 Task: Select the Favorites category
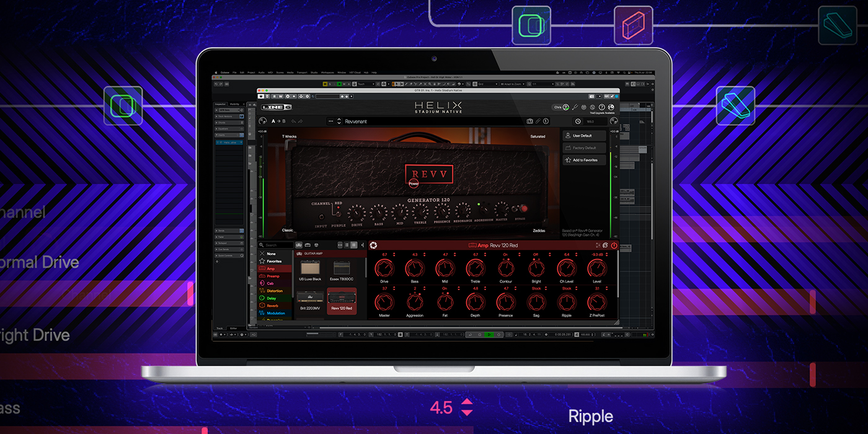click(275, 261)
